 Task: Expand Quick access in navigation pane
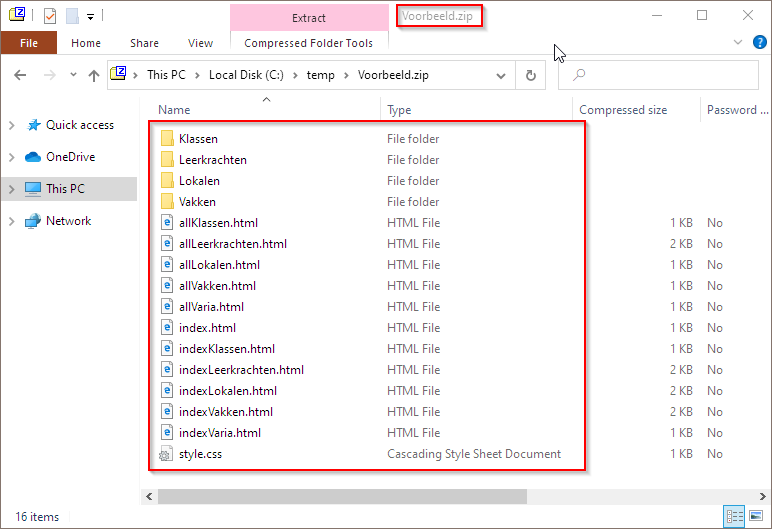coord(12,126)
